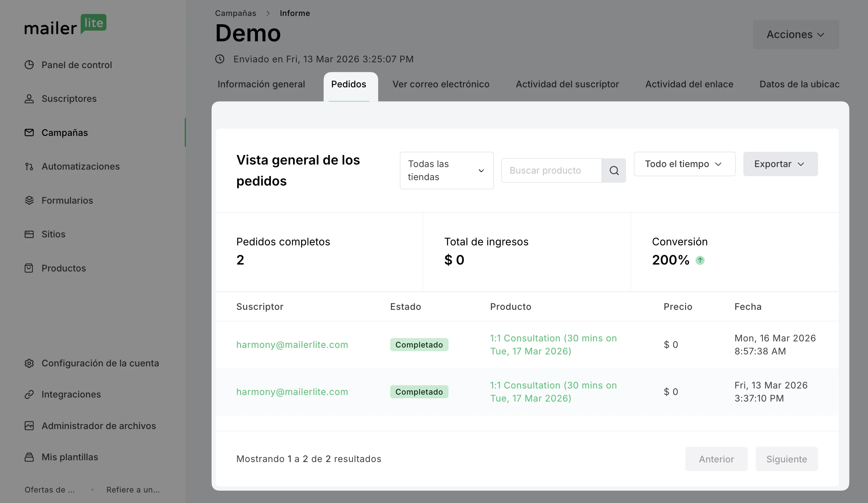
Task: Click the Precio column header
Action: [678, 307]
